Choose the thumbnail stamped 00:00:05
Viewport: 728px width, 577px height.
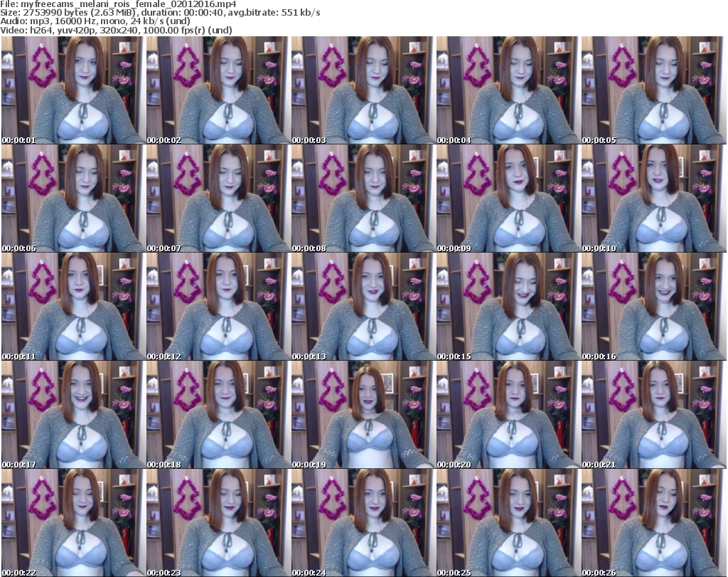653,90
